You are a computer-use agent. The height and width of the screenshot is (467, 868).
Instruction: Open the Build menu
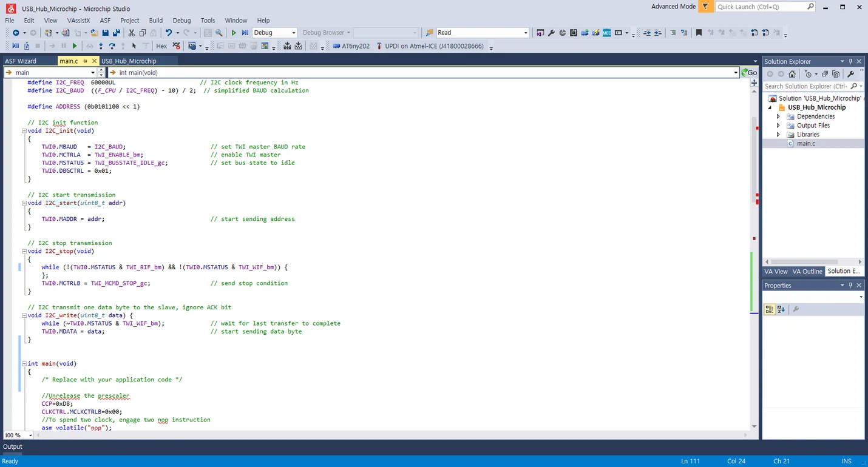155,20
